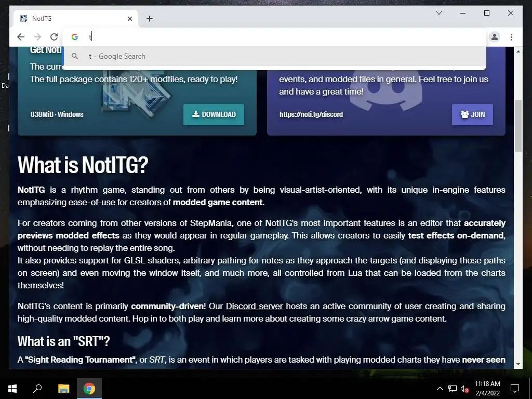Screen dimensions: 532x399
Task: Click the Google logo in address bar
Action: tap(75, 37)
